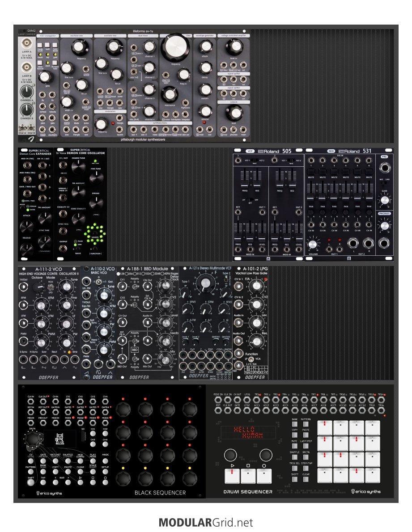Click the DIMMER A knob on DIM2
This screenshot has width=412, height=532.
point(27,92)
